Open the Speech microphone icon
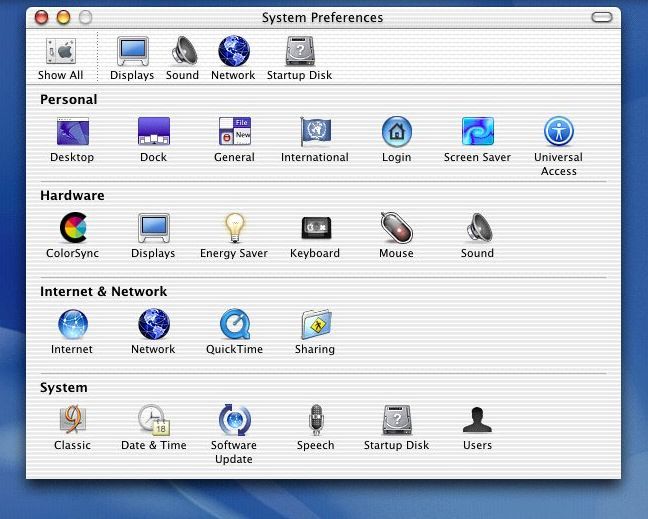The image size is (648, 519). click(316, 420)
